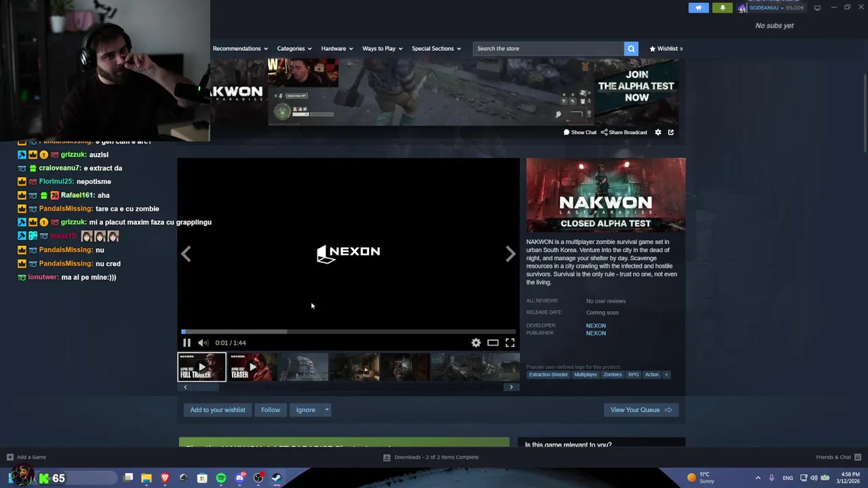
Task: Open the Special Sections menu
Action: (436, 49)
